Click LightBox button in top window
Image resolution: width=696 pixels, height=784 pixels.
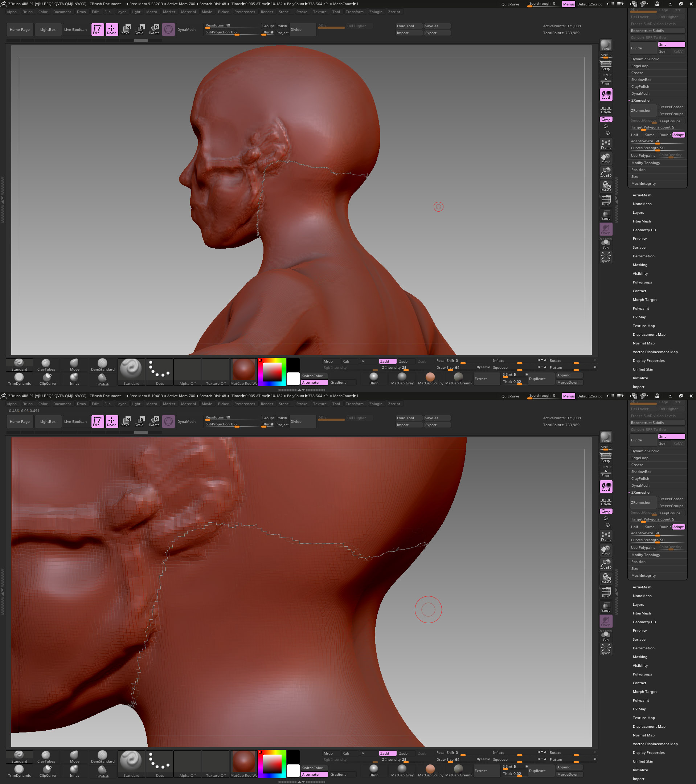click(48, 29)
